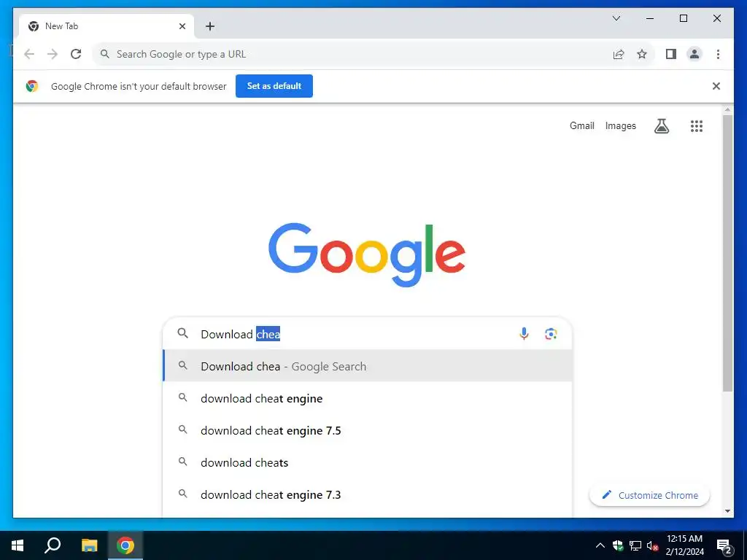Open Windows Security tray icon

tap(618, 545)
